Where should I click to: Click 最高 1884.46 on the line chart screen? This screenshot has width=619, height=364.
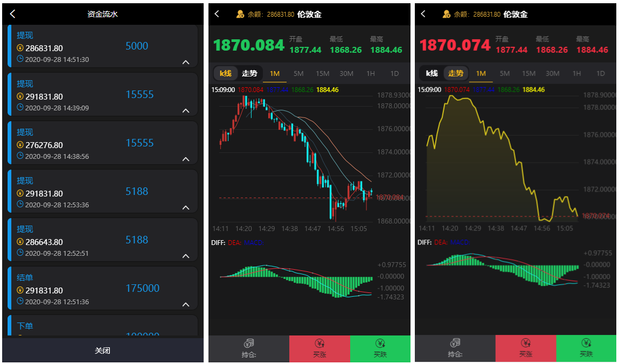coord(592,45)
